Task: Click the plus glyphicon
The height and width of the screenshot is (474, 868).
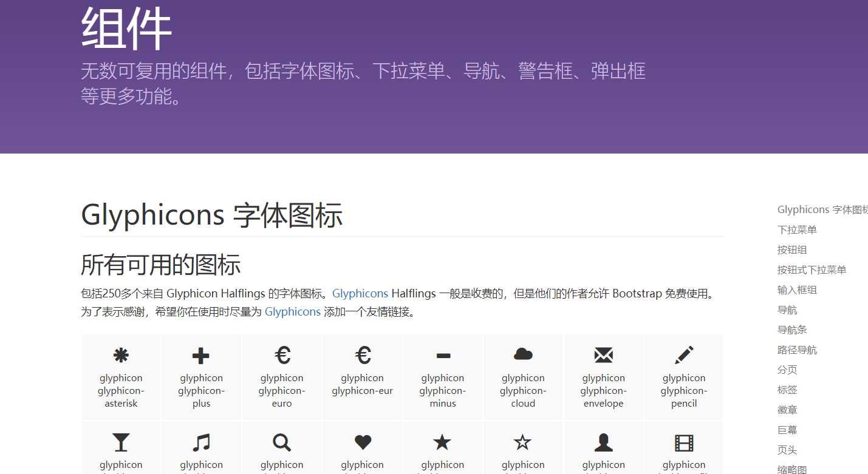Action: click(x=201, y=356)
